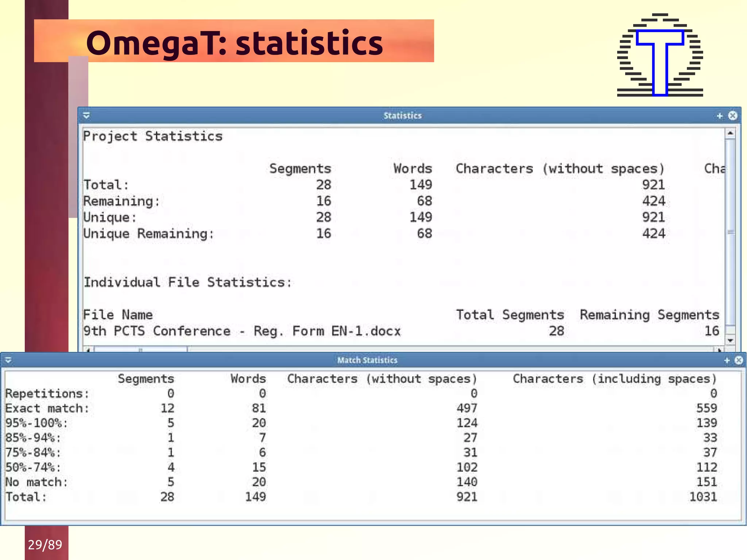Click the '85%-94%:' row label
The width and height of the screenshot is (747, 560).
(33, 438)
